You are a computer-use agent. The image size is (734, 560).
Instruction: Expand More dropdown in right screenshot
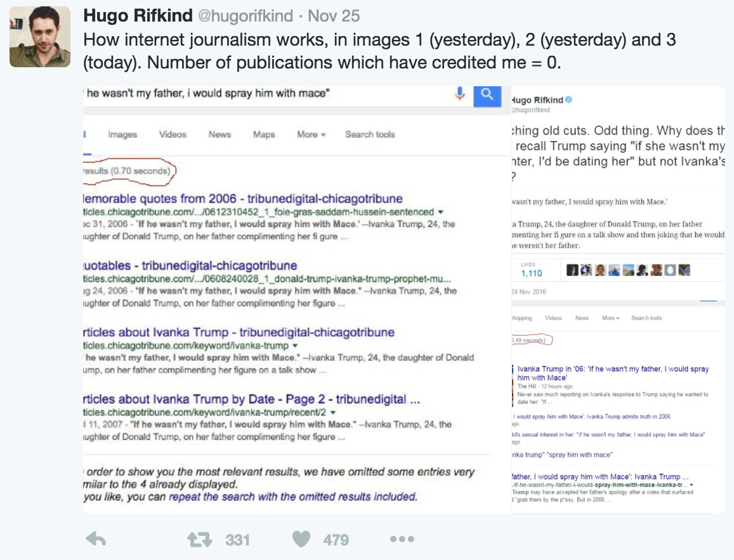[x=610, y=318]
